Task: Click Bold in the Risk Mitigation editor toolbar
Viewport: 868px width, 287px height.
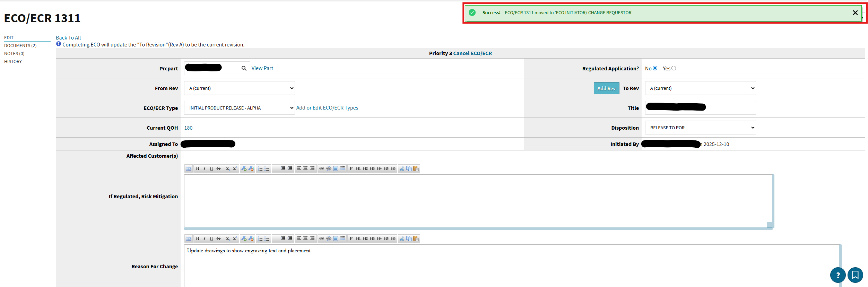Action: [x=198, y=169]
